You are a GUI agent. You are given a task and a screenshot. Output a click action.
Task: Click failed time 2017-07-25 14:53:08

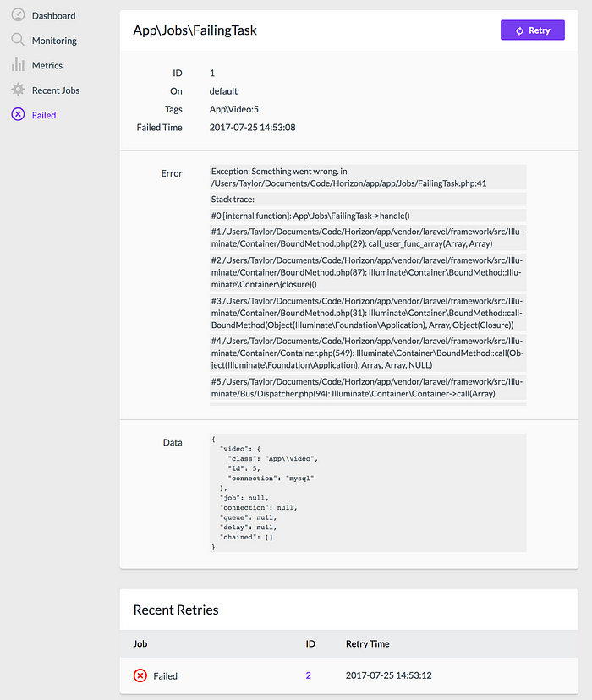(252, 128)
